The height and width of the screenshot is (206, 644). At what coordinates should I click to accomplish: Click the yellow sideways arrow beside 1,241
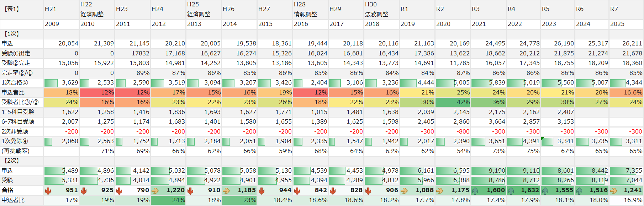613,191
